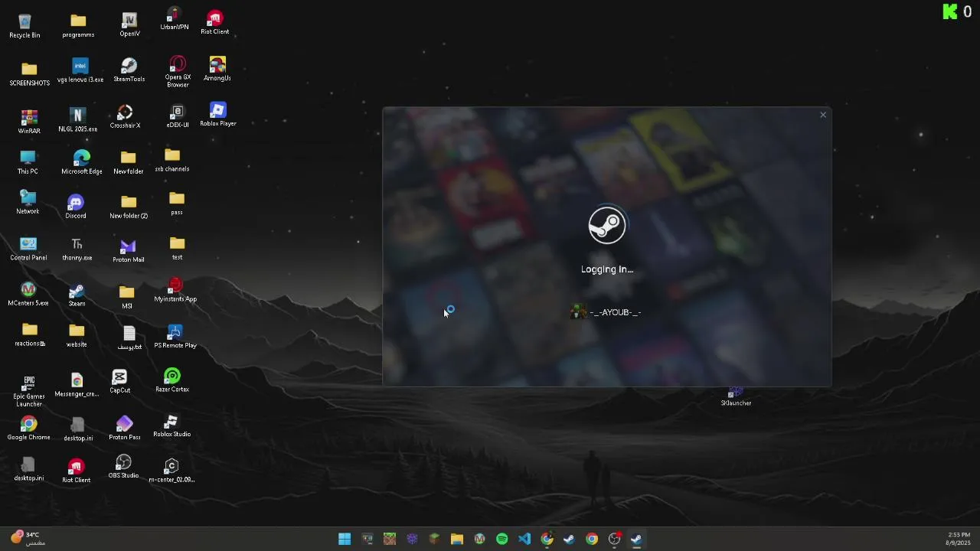Launch Roblox Player
The width and height of the screenshot is (980, 551).
[218, 115]
